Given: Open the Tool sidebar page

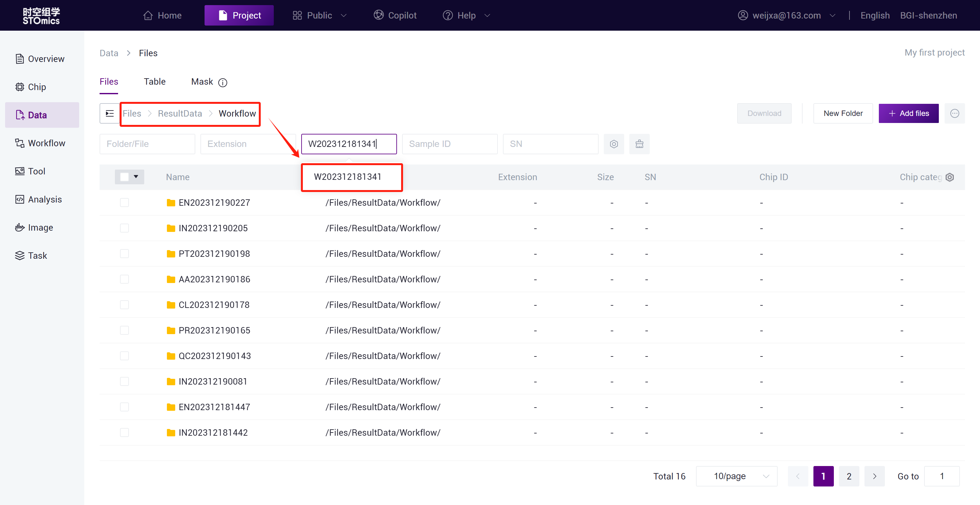Looking at the screenshot, I should point(30,172).
